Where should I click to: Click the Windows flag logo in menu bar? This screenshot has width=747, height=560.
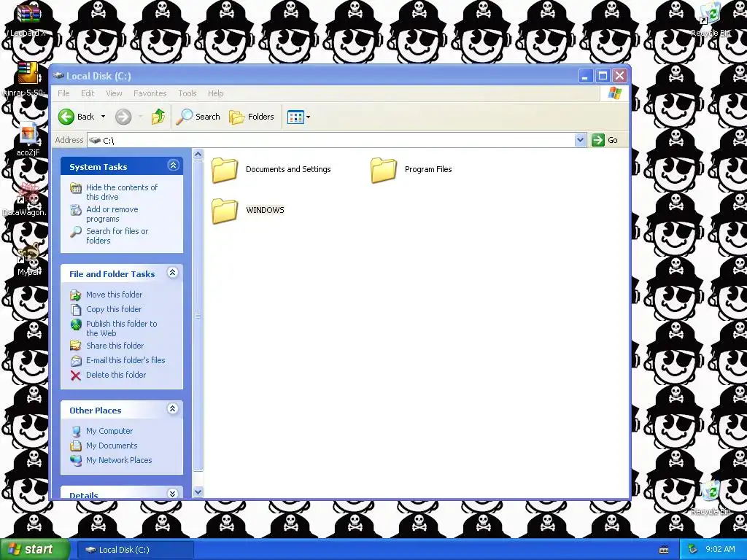coord(614,93)
